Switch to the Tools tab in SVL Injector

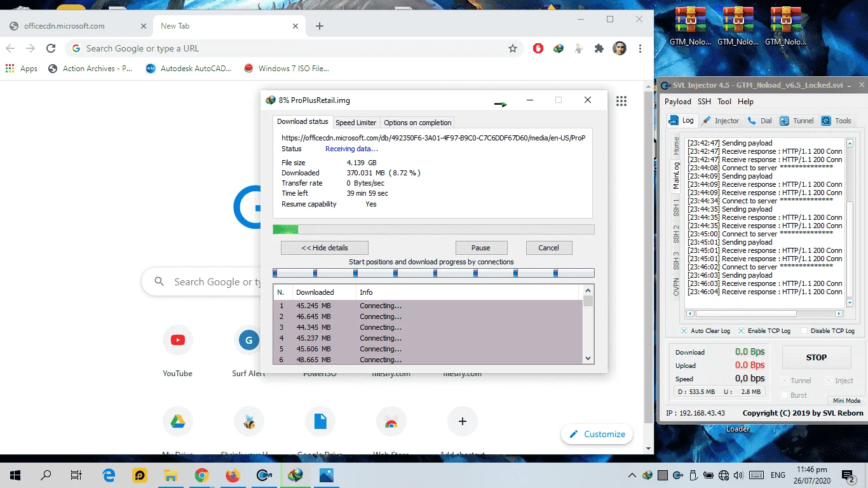pyautogui.click(x=836, y=121)
